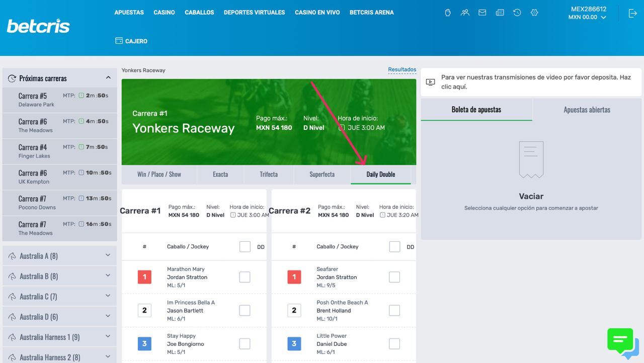This screenshot has width=644, height=363.
Task: Open Carrera #7 Pocono Downs race
Action: (60, 203)
